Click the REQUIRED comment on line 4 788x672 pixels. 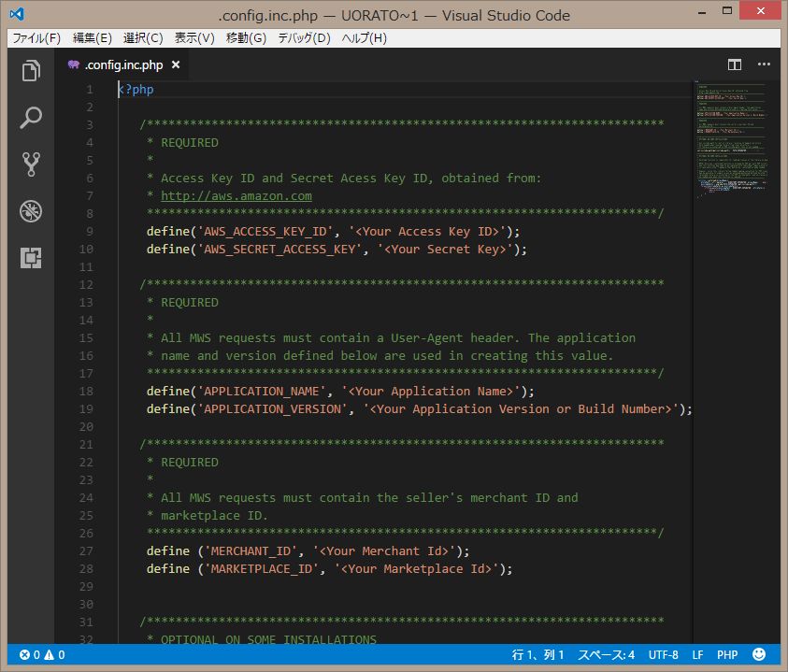190,142
